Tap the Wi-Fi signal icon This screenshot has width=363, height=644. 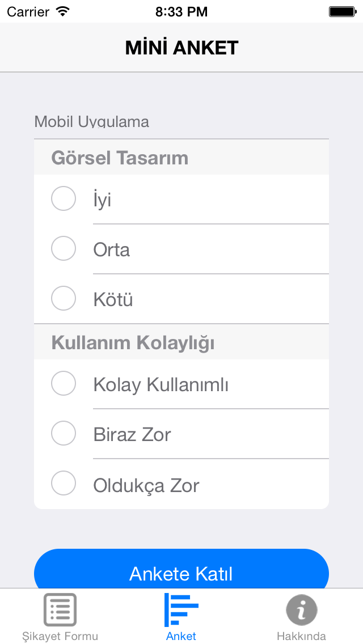[x=63, y=11]
